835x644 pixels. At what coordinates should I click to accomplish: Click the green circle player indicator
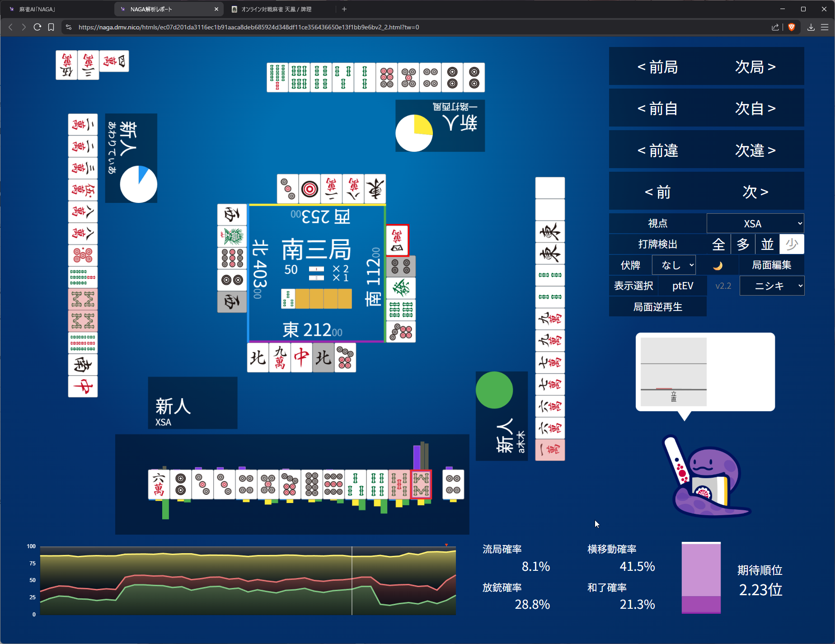494,390
